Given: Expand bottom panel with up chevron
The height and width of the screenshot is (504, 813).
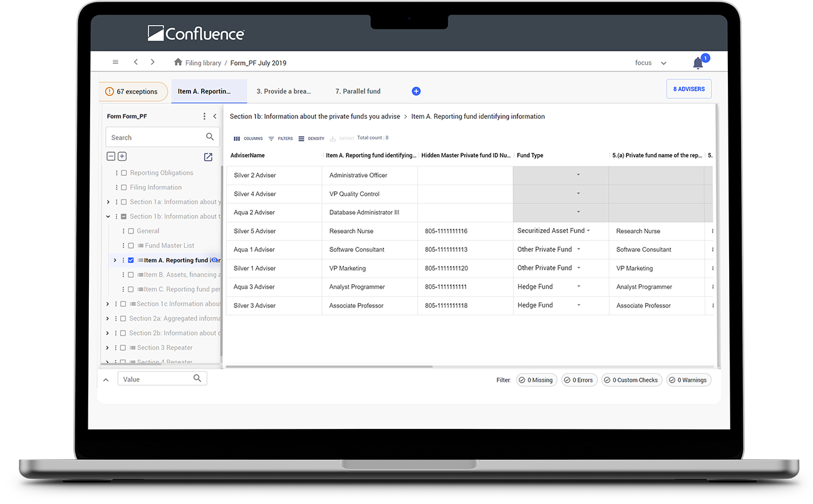Looking at the screenshot, I should pyautogui.click(x=106, y=379).
